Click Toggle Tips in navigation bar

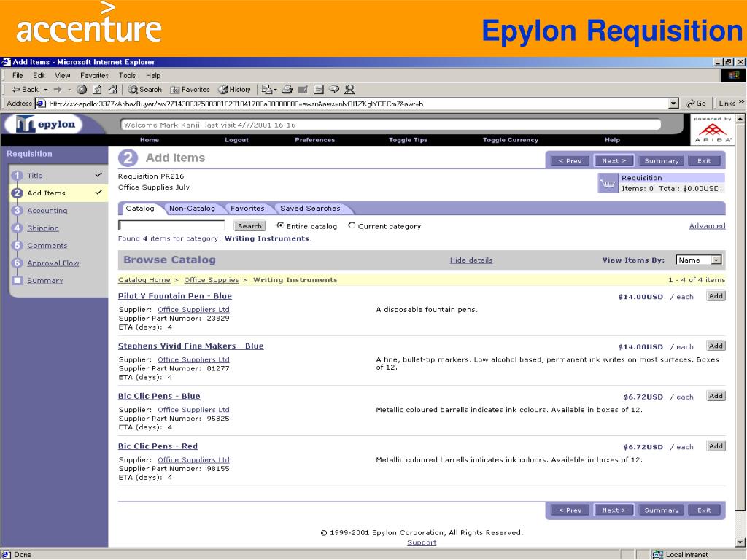[409, 140]
